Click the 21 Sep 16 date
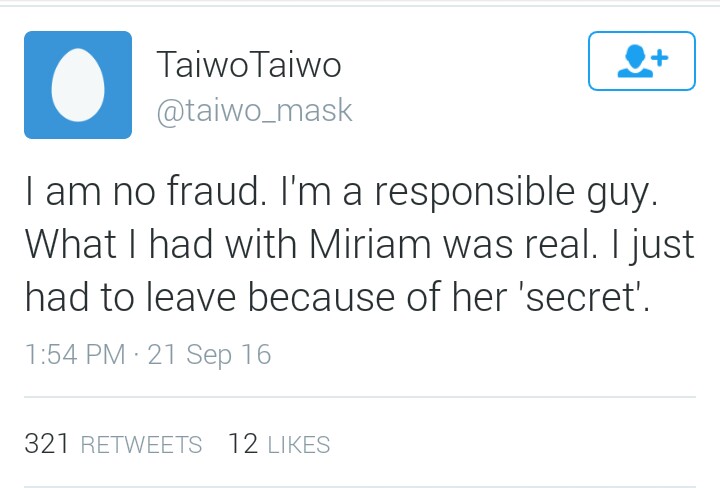 pyautogui.click(x=209, y=355)
